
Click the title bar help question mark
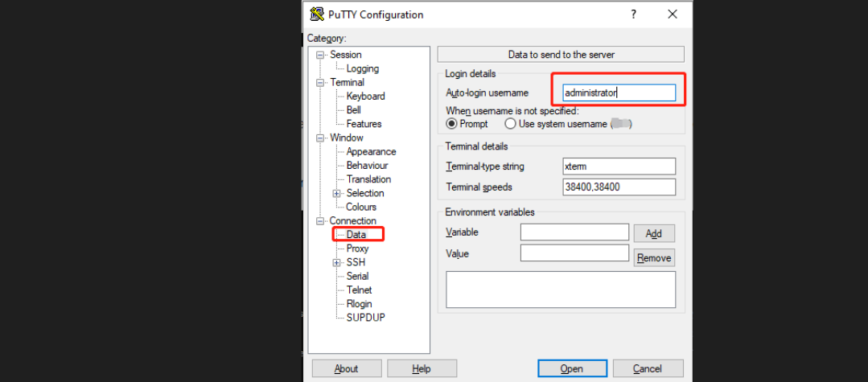[x=633, y=14]
